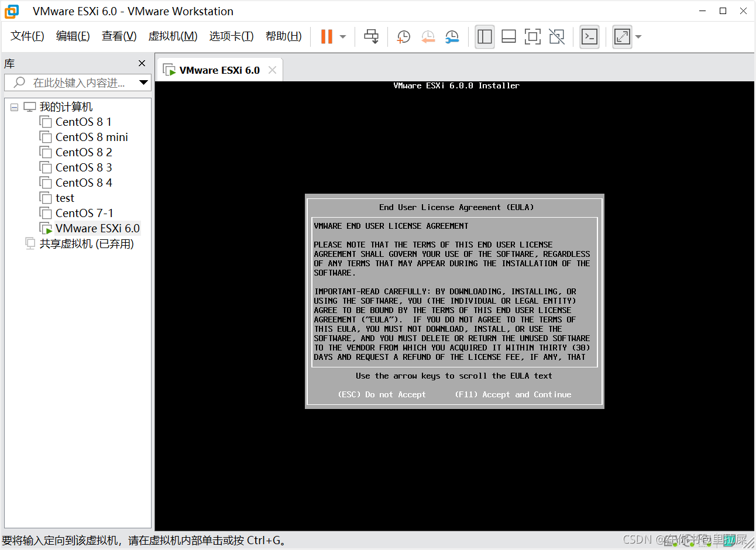Image resolution: width=756 pixels, height=550 pixels.
Task: Toggle the thumbnail bar view icon
Action: coord(508,37)
